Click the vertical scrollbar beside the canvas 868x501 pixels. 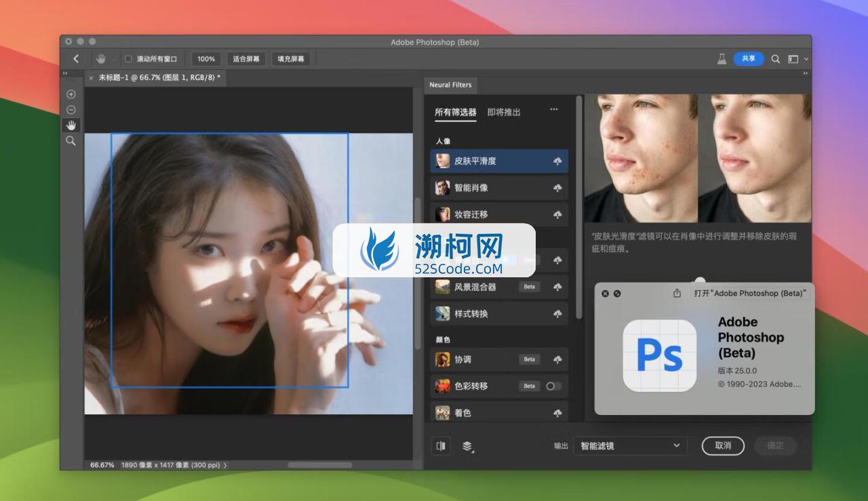pyautogui.click(x=417, y=274)
